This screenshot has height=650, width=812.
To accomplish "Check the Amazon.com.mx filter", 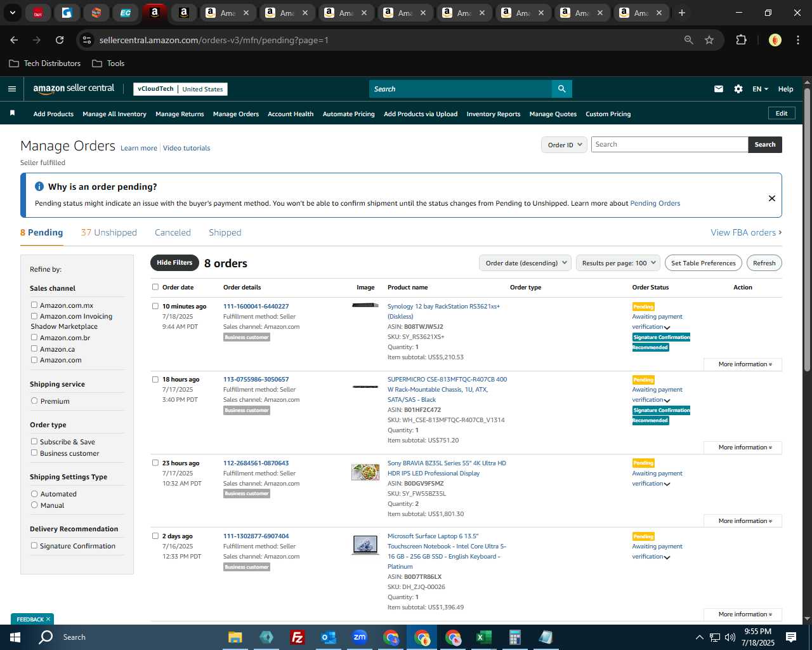I will coord(34,305).
